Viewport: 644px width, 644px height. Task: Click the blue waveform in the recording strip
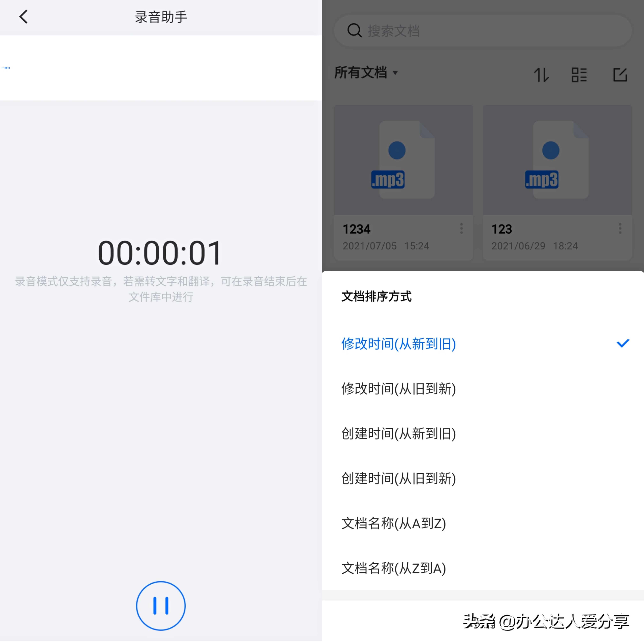tap(6, 68)
